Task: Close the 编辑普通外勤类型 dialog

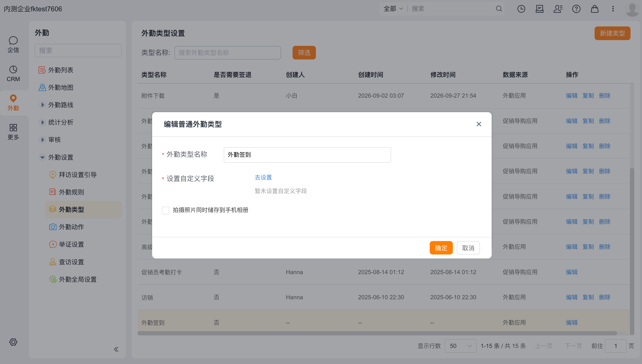Action: click(479, 124)
